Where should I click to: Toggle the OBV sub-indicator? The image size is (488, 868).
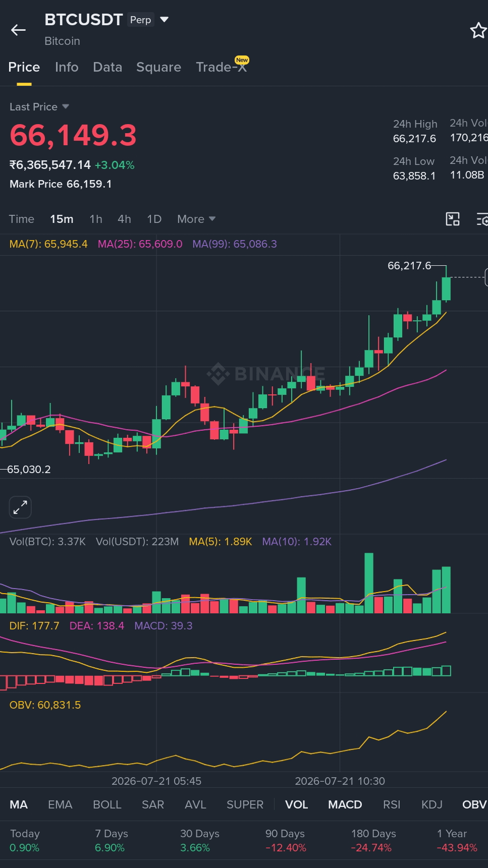[x=474, y=804]
